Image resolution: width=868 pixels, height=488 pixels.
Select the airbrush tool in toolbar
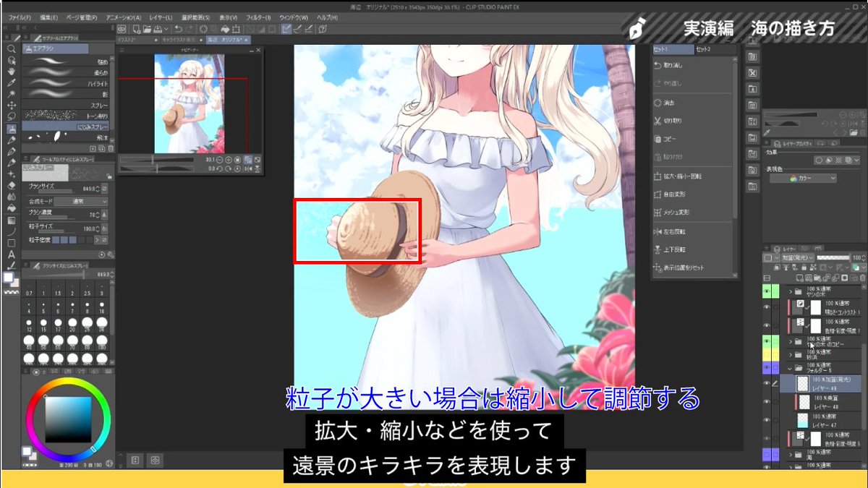(12, 129)
